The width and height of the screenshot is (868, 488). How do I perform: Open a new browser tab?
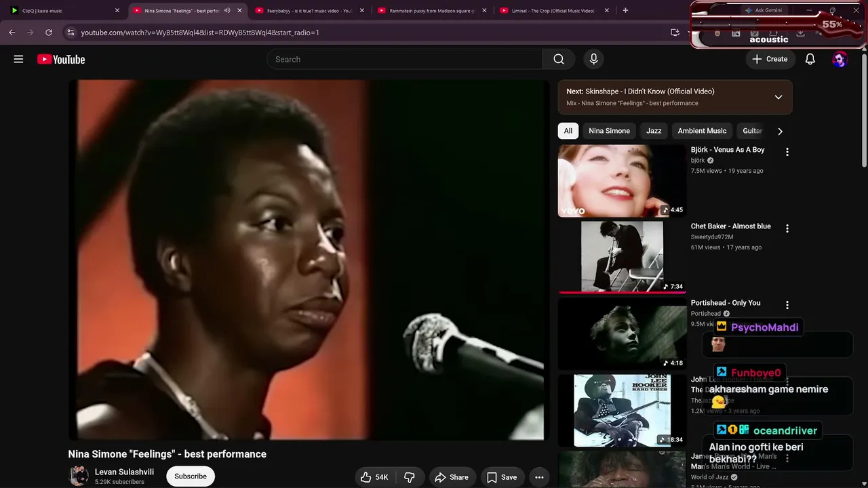(x=625, y=10)
